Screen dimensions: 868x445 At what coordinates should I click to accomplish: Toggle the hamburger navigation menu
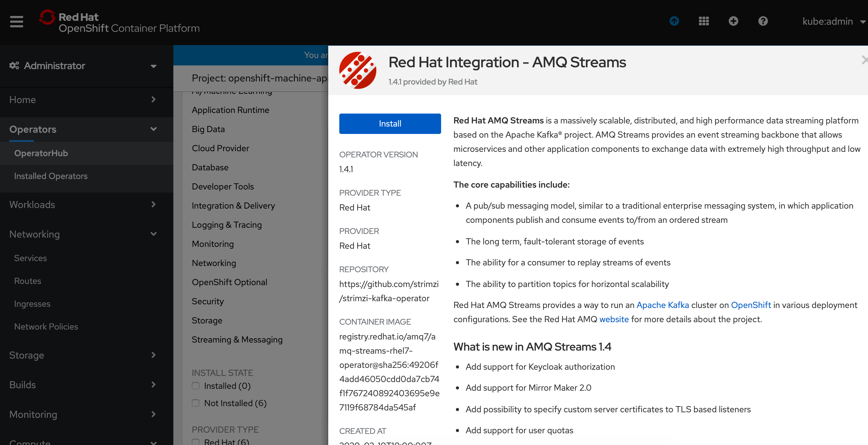(x=17, y=22)
